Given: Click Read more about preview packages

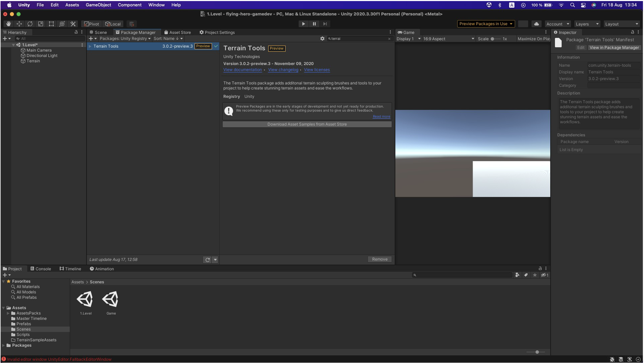Looking at the screenshot, I should click(381, 116).
